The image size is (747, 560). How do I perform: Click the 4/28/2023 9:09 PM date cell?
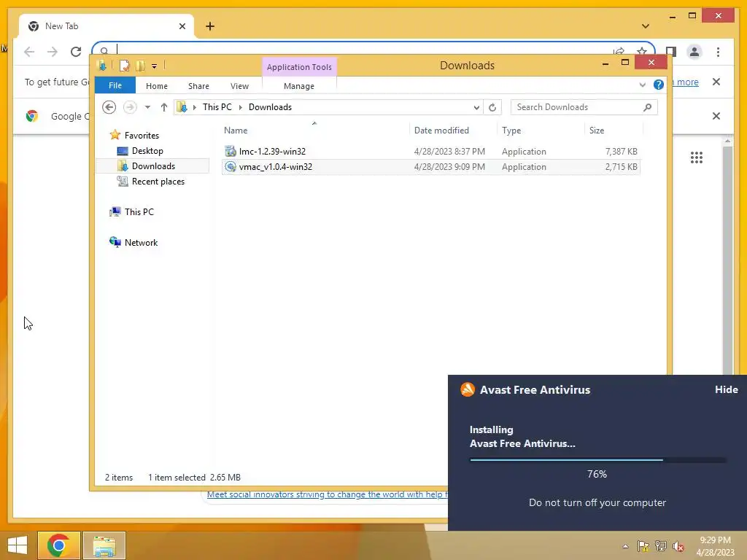[x=449, y=167]
